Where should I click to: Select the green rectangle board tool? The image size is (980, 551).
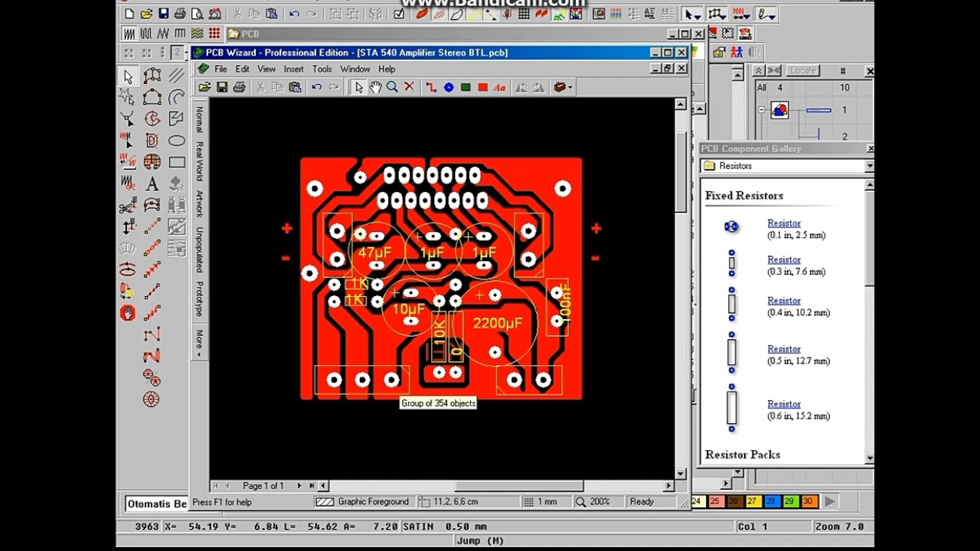click(465, 87)
